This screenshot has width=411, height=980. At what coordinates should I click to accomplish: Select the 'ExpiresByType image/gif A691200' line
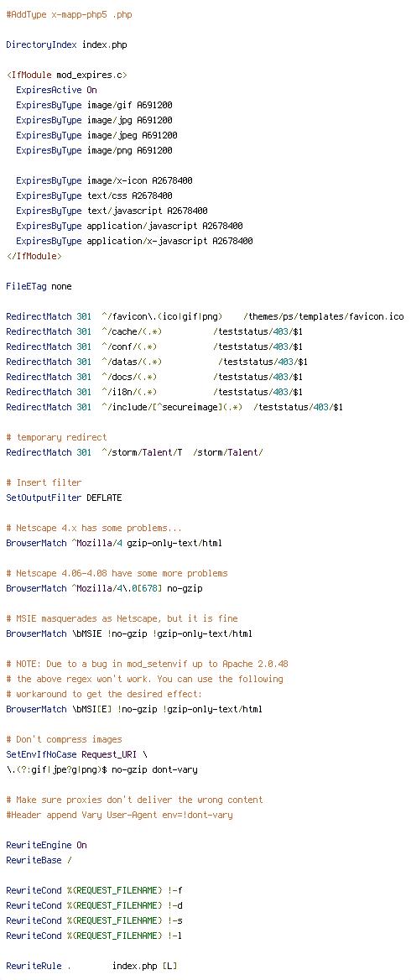click(x=94, y=105)
